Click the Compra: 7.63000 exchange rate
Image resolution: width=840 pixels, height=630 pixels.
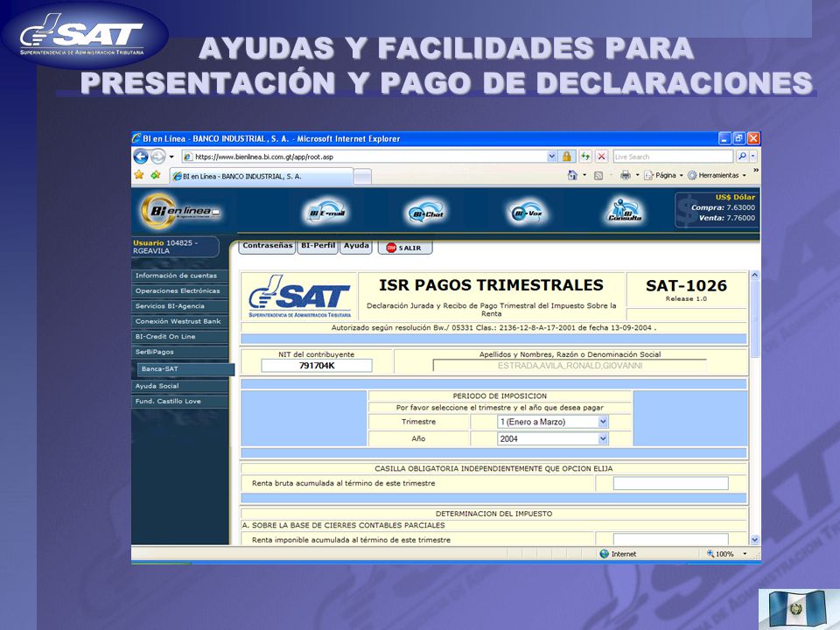click(723, 207)
